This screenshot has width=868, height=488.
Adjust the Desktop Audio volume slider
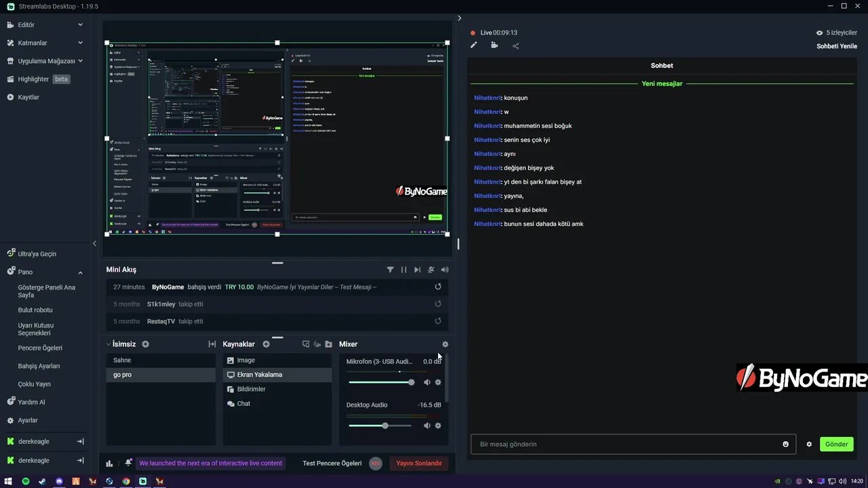coord(380,426)
